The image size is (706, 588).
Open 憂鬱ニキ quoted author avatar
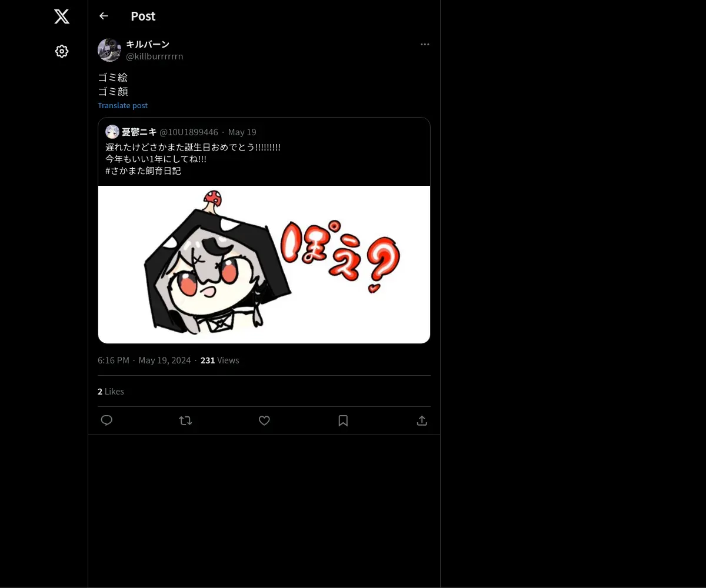point(112,132)
